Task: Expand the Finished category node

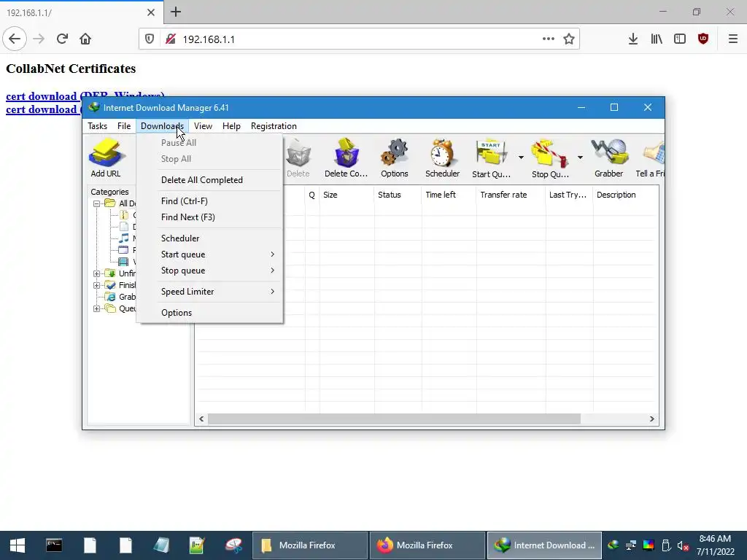Action: click(96, 285)
